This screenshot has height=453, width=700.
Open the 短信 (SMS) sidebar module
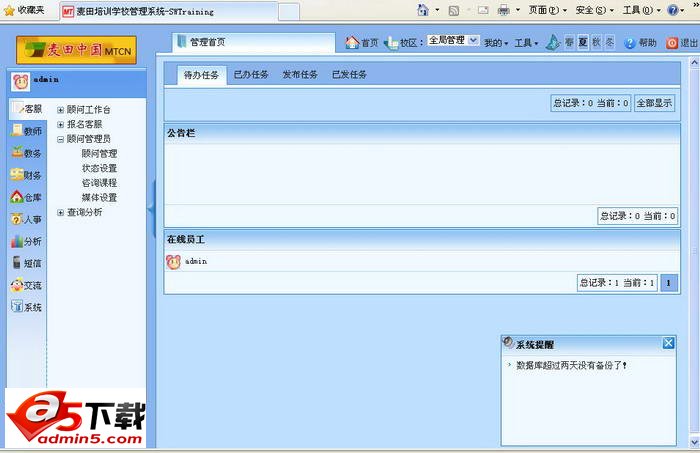click(x=26, y=263)
